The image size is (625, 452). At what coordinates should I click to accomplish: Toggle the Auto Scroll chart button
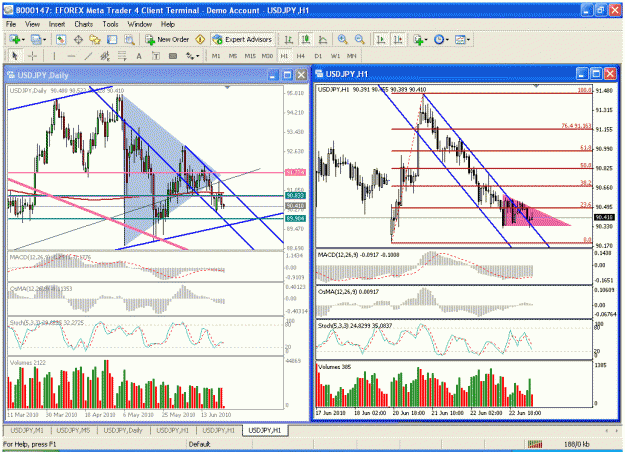point(381,39)
